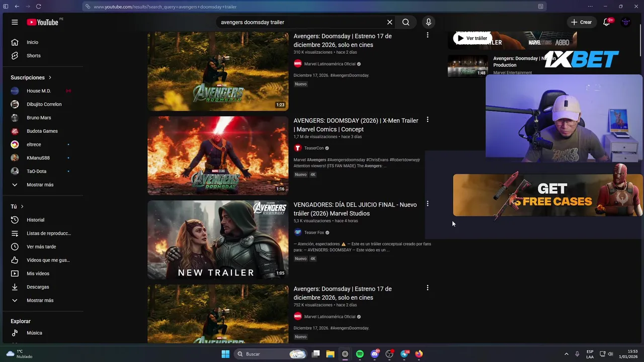Open options for the 752 K views video
Viewport: 644px width, 362px height.
click(x=428, y=288)
